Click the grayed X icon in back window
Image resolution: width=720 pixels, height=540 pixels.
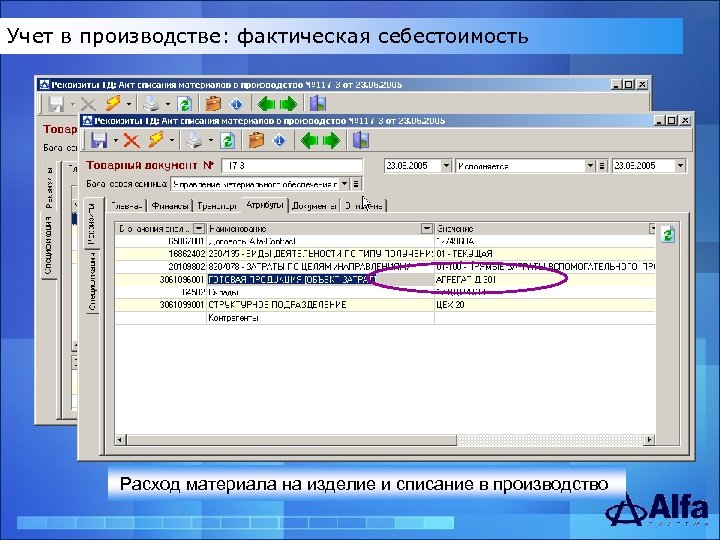point(88,104)
